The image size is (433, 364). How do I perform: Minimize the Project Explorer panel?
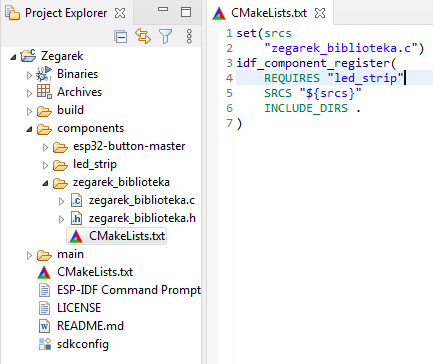pos(163,10)
